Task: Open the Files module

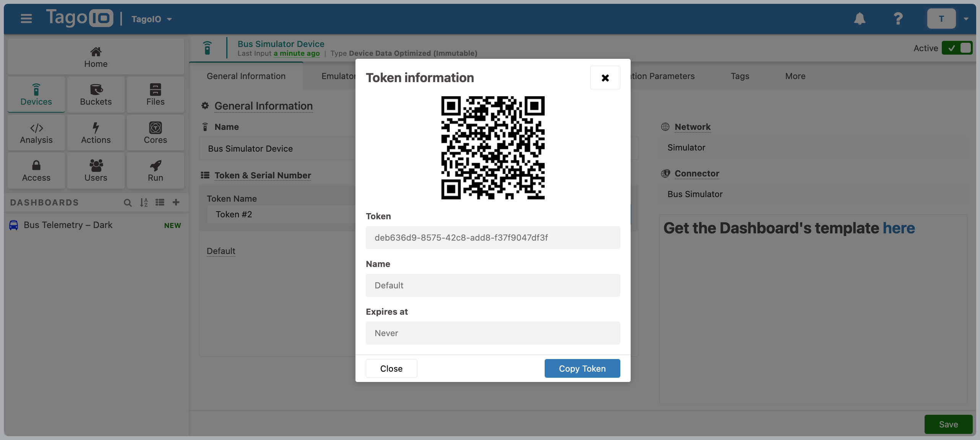Action: click(x=155, y=94)
